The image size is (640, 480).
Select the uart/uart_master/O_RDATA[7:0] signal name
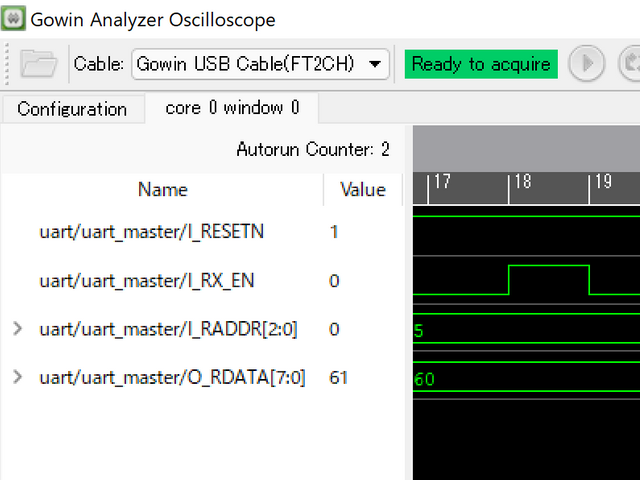172,378
